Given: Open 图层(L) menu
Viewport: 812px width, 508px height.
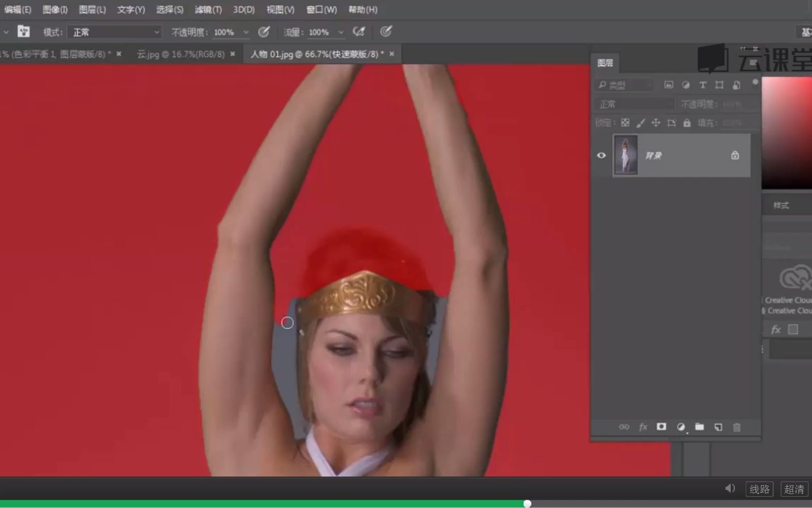Looking at the screenshot, I should (x=92, y=9).
